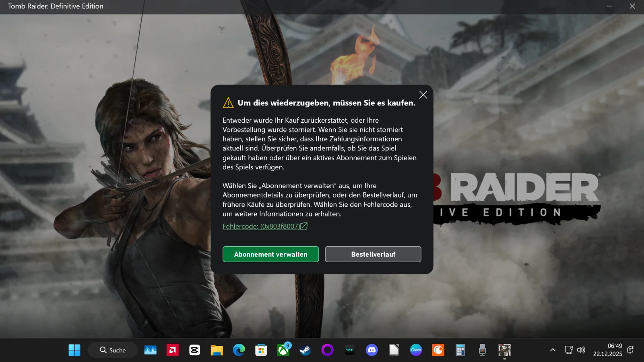Click the Suche search box in the taskbar
The image size is (644, 362).
pyautogui.click(x=113, y=350)
